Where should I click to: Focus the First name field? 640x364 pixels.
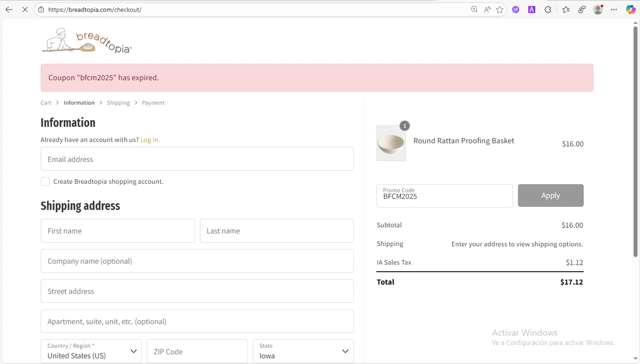(x=118, y=231)
